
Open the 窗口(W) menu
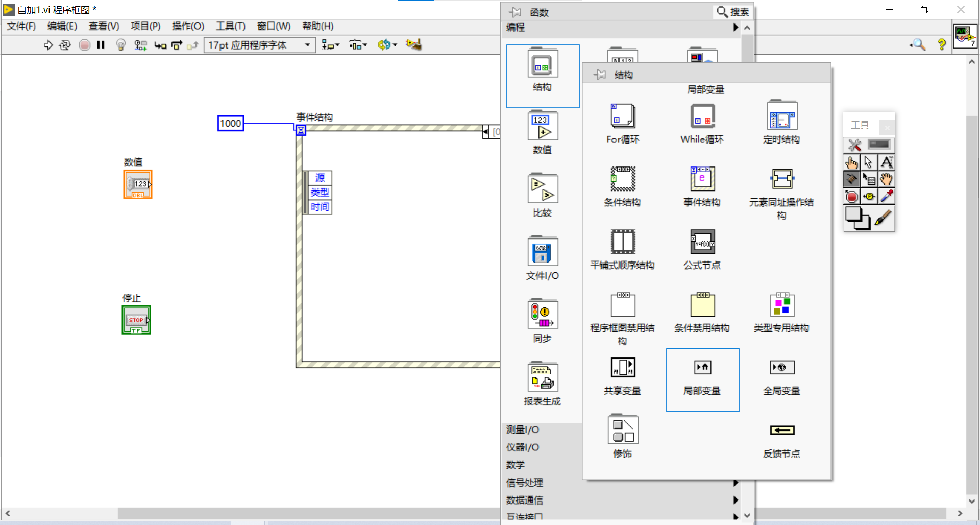(274, 26)
